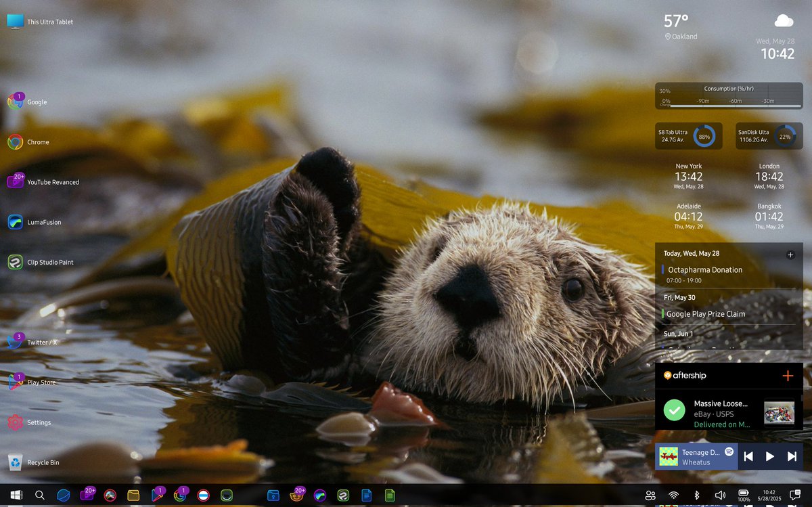The width and height of the screenshot is (812, 507).
Task: Open the Bangkok world clock
Action: (x=769, y=216)
